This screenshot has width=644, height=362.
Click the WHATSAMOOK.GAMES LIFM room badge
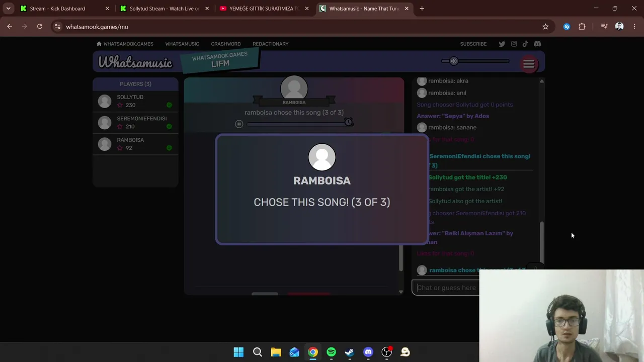[220, 60]
